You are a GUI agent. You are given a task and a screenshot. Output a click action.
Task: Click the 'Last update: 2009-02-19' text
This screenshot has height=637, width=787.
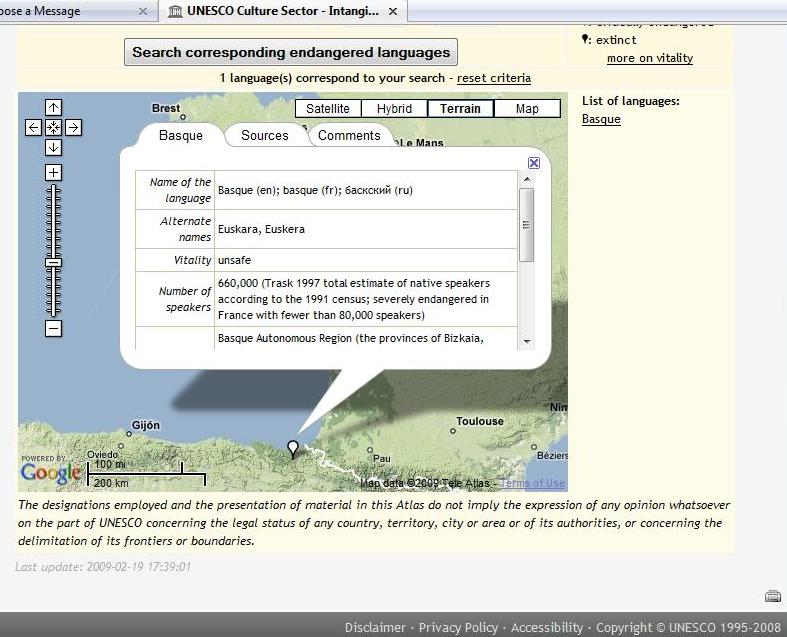pyautogui.click(x=102, y=567)
